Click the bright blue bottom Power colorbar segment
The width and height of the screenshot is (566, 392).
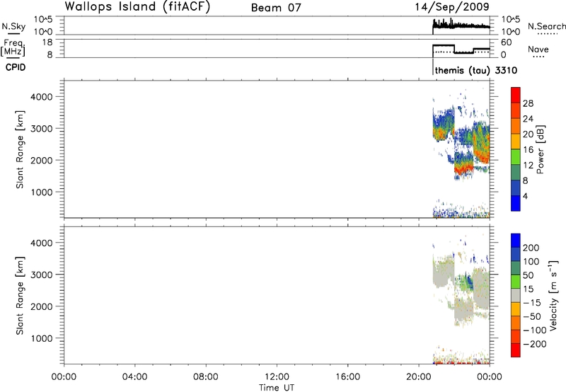[x=516, y=203]
